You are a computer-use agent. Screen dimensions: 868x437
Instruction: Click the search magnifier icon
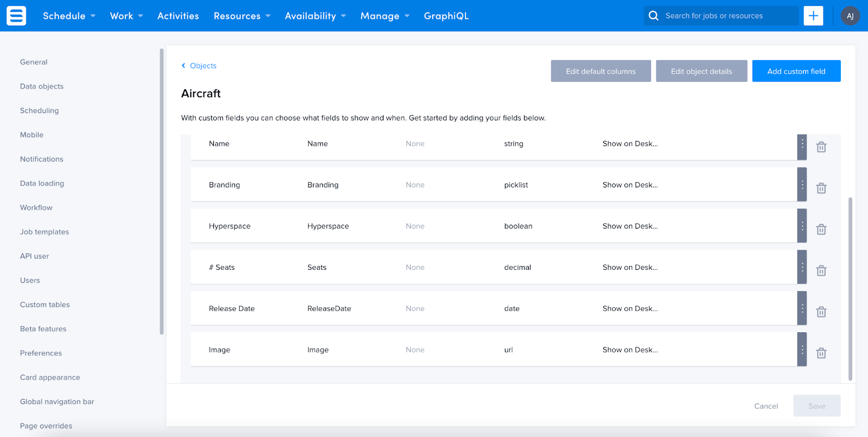[654, 16]
